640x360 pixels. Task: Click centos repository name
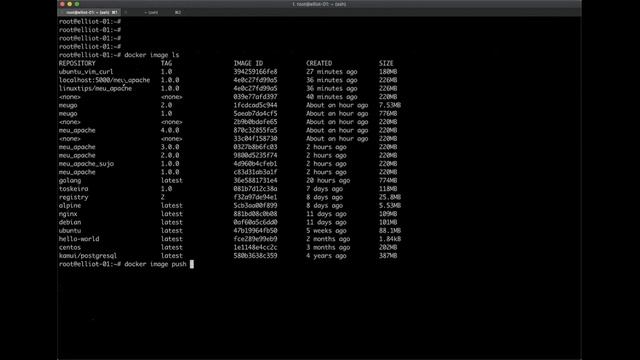pyautogui.click(x=70, y=247)
